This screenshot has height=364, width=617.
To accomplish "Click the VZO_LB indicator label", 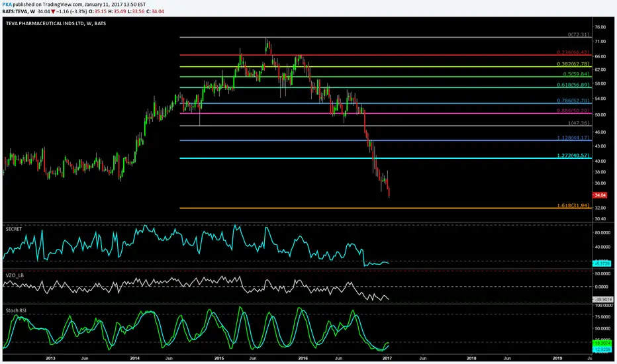I will click(x=15, y=275).
